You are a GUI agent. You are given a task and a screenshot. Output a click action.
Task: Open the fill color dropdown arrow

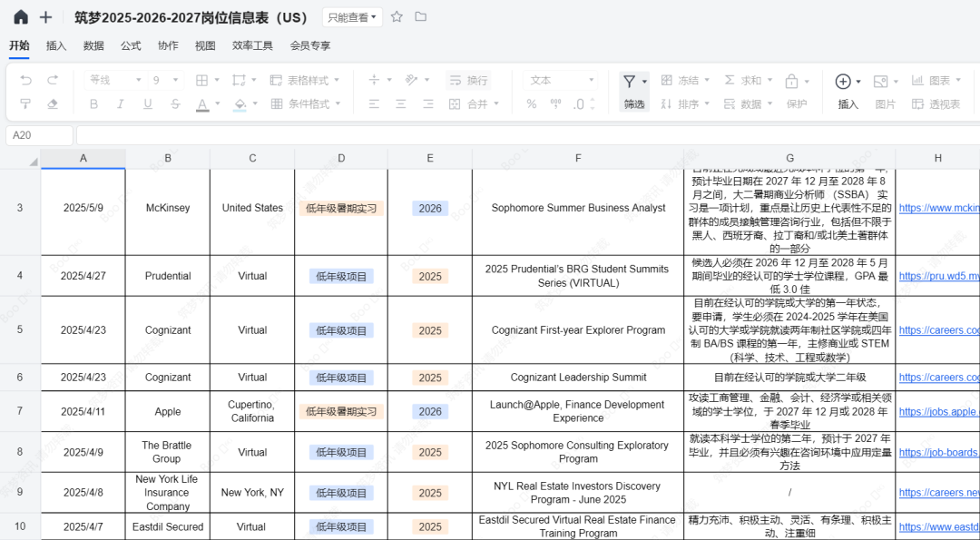255,103
